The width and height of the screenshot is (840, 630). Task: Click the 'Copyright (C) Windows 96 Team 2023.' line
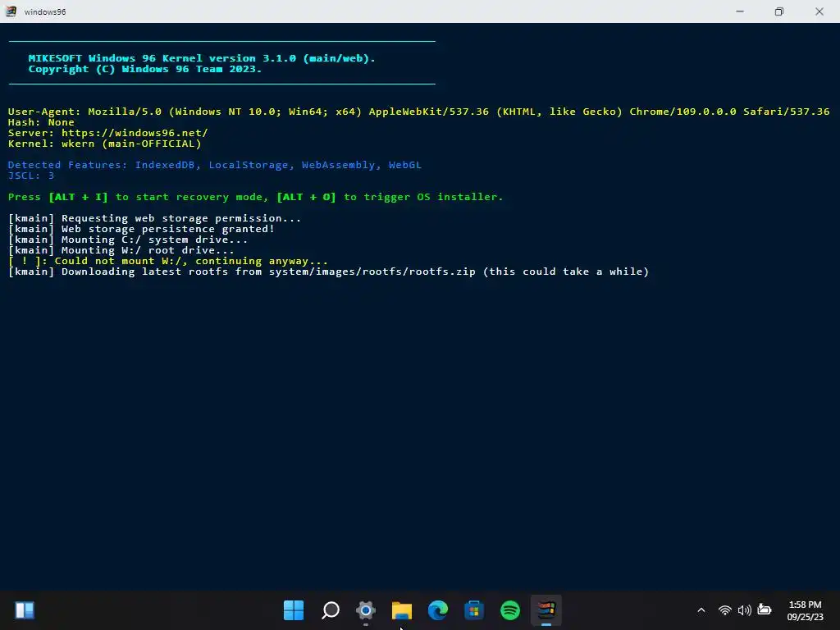pos(145,69)
